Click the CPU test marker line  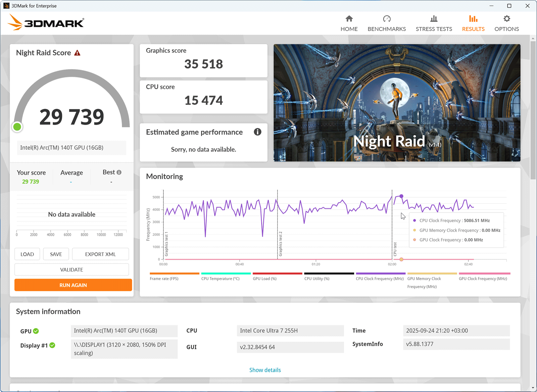[392, 225]
